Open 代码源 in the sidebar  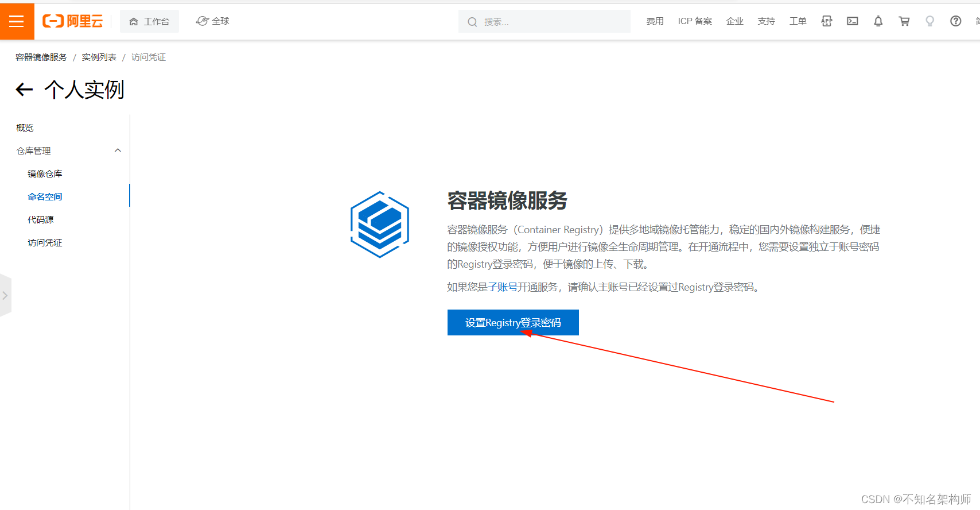[41, 219]
